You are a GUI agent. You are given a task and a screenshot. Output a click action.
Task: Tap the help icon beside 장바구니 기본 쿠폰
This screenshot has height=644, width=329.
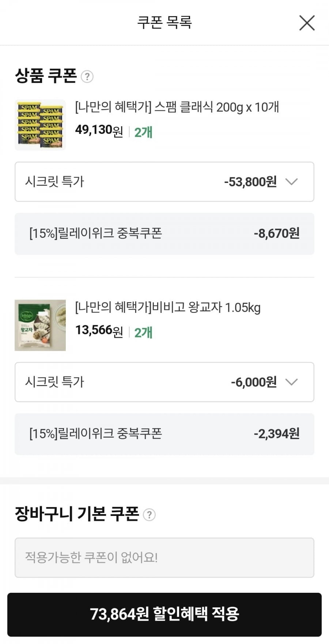click(x=149, y=515)
